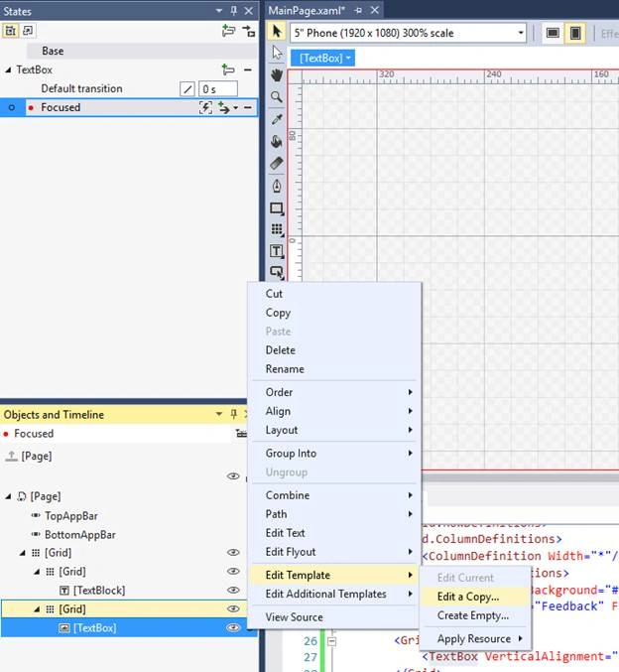Click the default transition duration field
This screenshot has width=619, height=672.
coord(218,89)
